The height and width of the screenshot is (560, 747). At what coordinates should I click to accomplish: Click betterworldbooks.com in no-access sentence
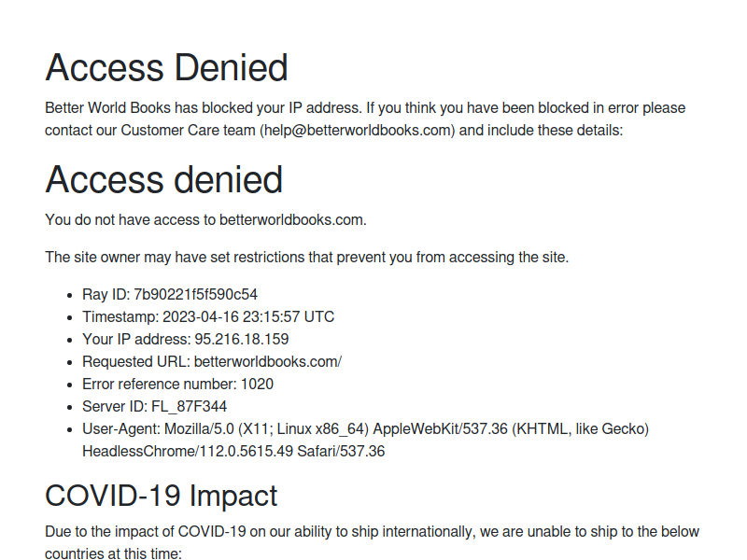click(291, 219)
